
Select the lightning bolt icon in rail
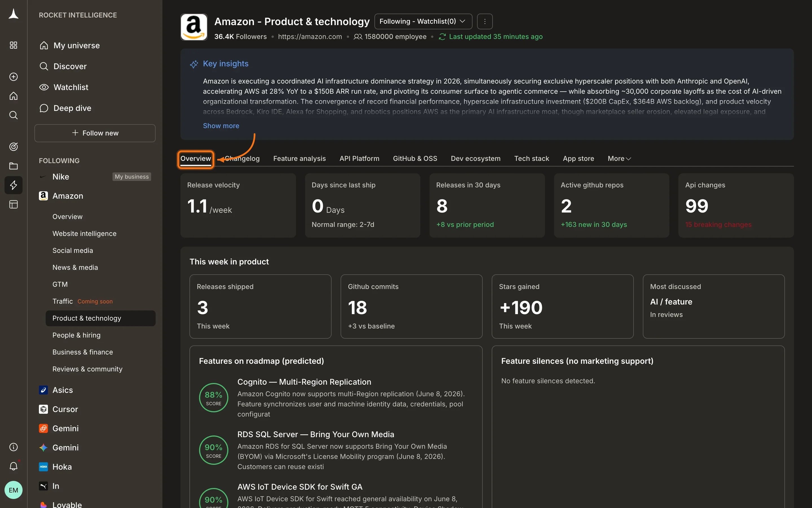click(14, 185)
